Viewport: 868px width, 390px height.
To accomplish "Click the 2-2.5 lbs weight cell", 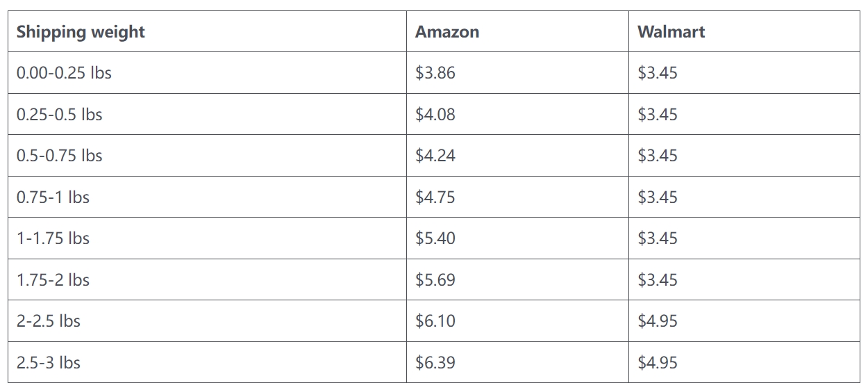I will (x=207, y=320).
